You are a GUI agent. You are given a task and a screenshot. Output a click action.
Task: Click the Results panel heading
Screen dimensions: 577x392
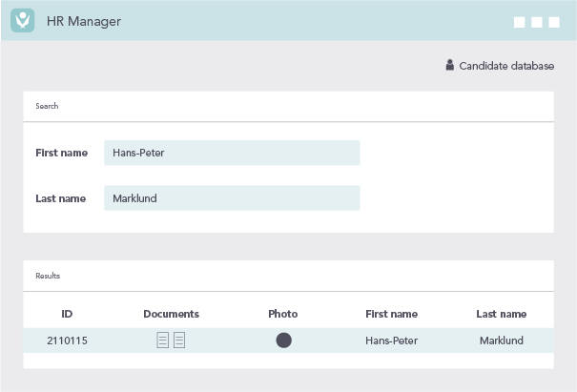coord(48,276)
